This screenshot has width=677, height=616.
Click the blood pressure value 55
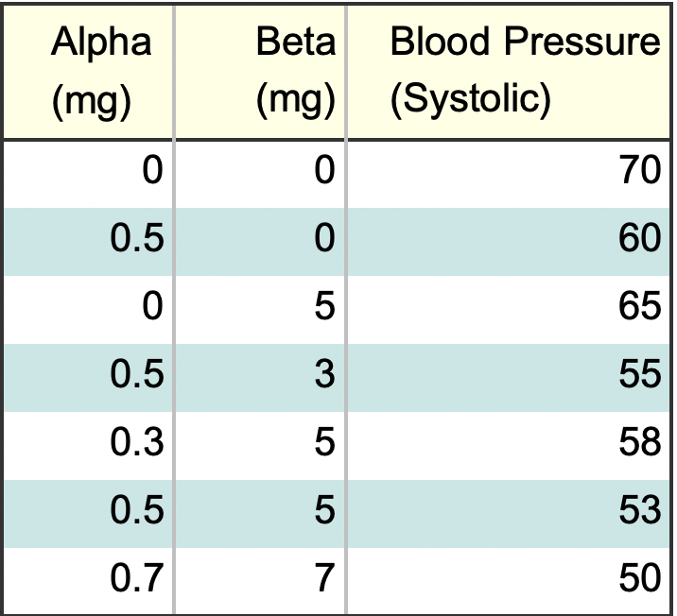click(x=635, y=376)
